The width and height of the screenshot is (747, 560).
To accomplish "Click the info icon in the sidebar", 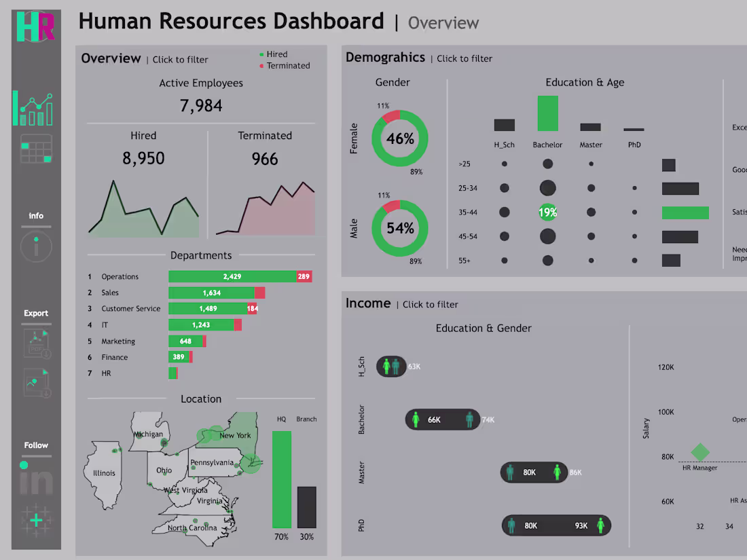I will click(36, 246).
